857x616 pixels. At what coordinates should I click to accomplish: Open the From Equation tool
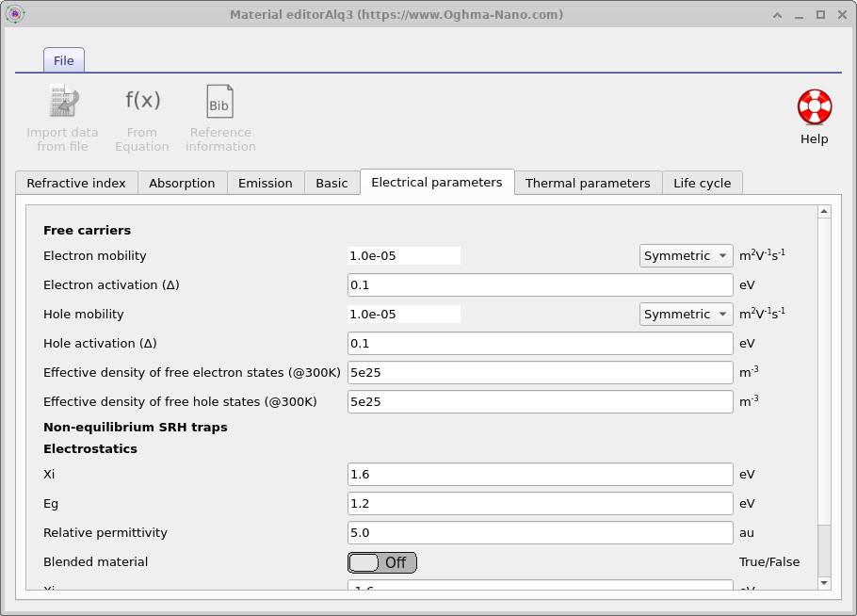tap(141, 101)
